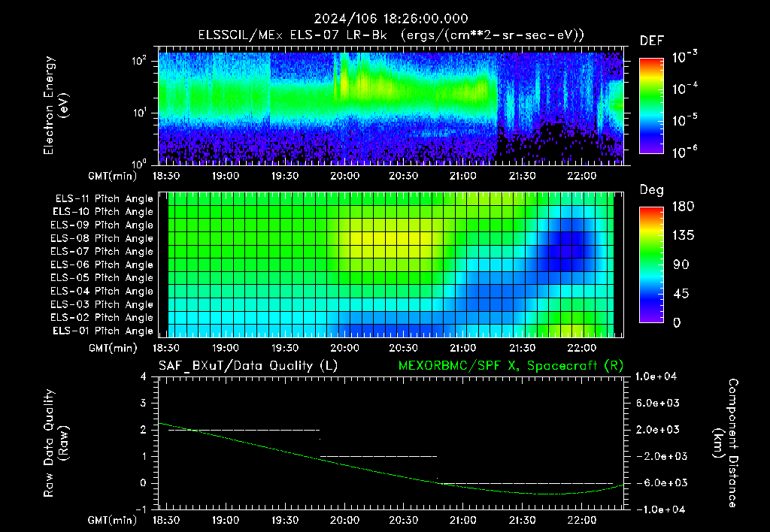
Task: Click the DEF label above the top color bar
Action: (x=651, y=41)
